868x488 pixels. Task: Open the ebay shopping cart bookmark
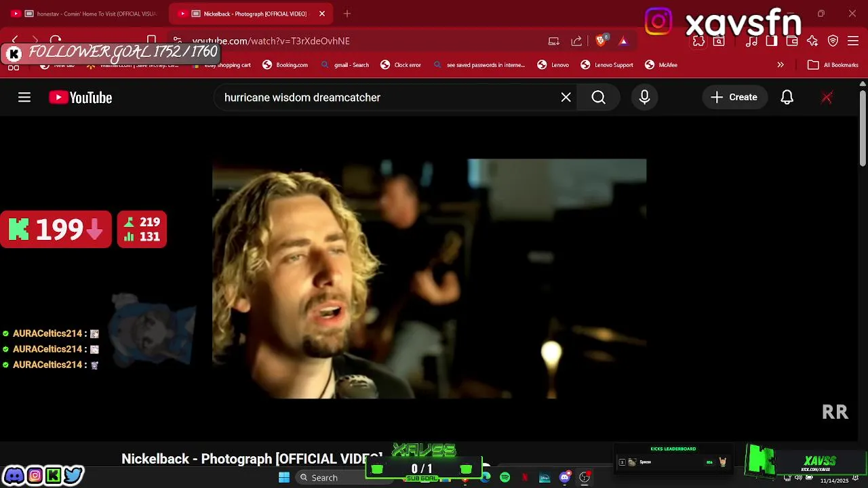click(x=222, y=65)
